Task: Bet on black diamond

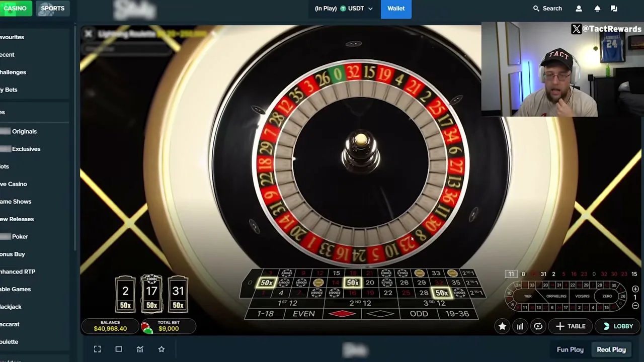Action: click(380, 314)
